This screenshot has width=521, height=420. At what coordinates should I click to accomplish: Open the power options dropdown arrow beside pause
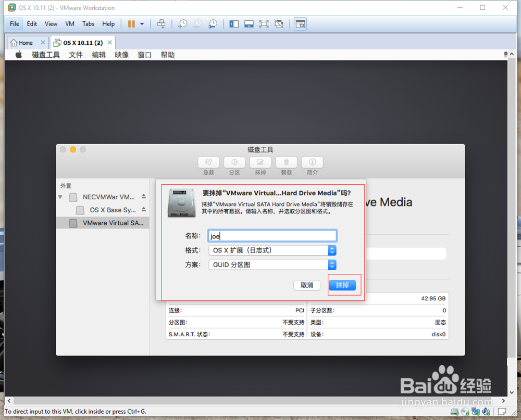[142, 24]
